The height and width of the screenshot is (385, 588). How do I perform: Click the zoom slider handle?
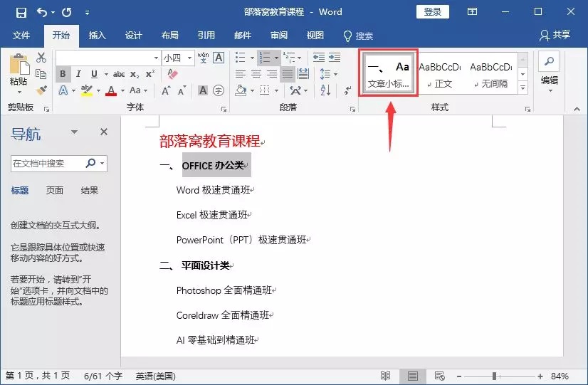pos(494,376)
